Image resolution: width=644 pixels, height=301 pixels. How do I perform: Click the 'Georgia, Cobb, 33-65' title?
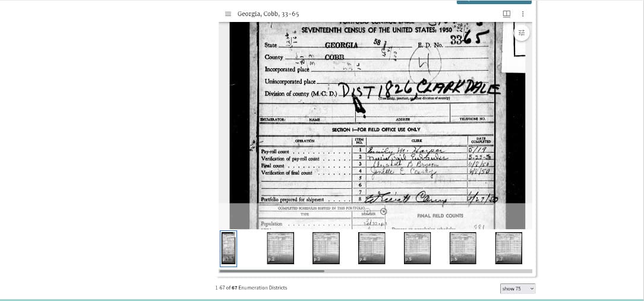coord(268,14)
